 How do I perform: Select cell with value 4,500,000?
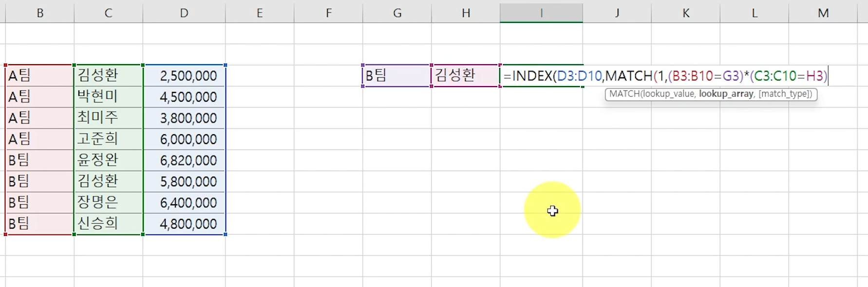(x=184, y=97)
